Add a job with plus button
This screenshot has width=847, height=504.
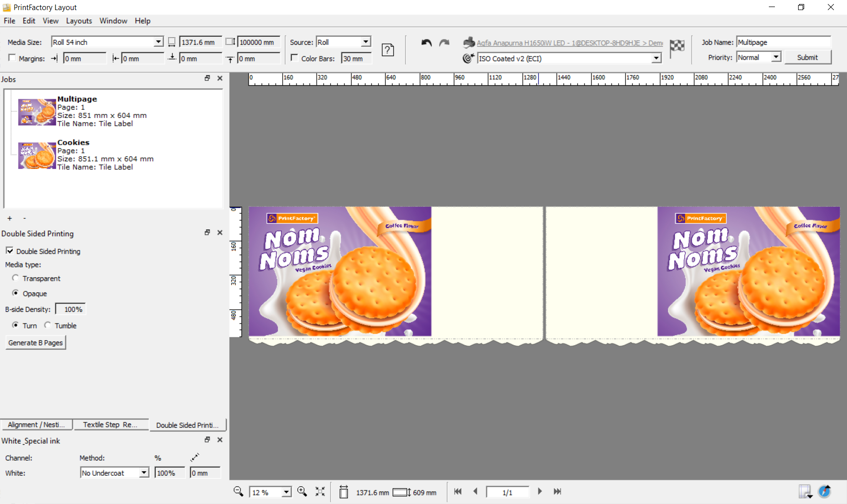click(10, 218)
